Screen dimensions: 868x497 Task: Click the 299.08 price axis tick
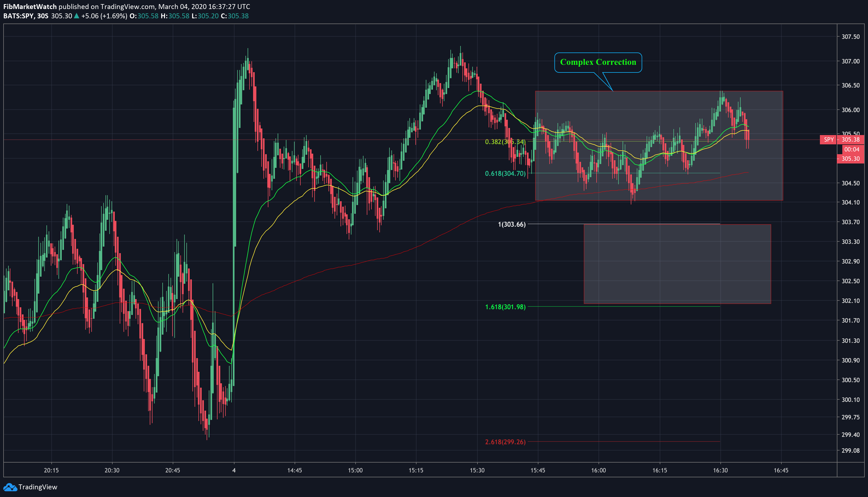coord(851,451)
